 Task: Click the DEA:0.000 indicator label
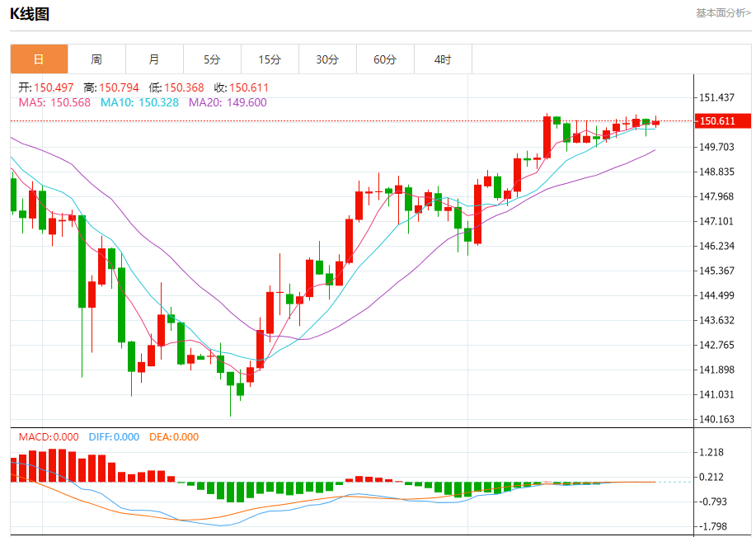click(x=174, y=437)
